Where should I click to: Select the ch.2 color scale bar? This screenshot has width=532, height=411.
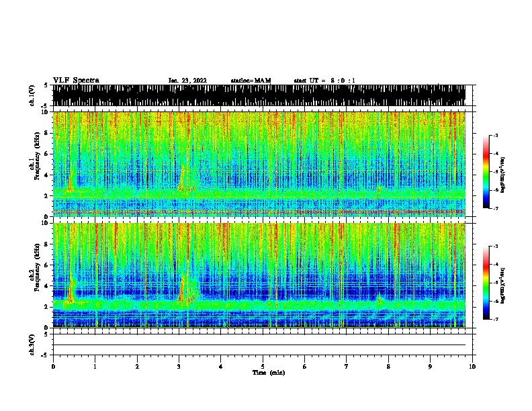click(x=486, y=283)
